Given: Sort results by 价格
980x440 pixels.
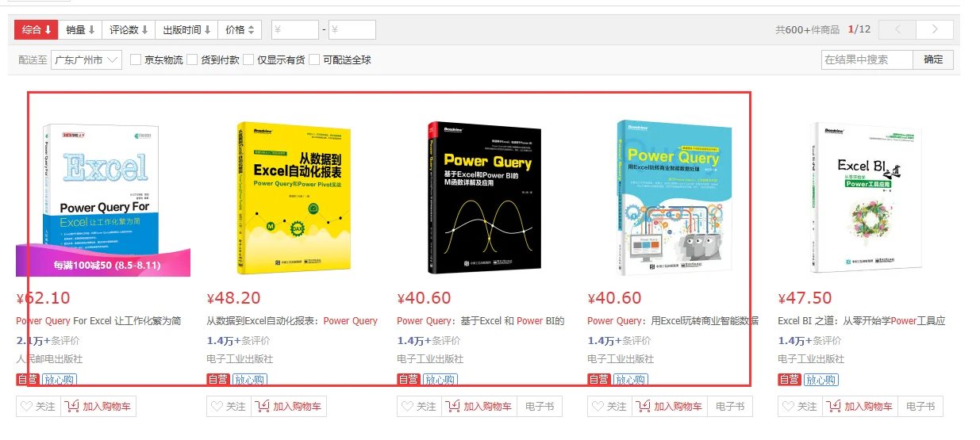Looking at the screenshot, I should (240, 30).
